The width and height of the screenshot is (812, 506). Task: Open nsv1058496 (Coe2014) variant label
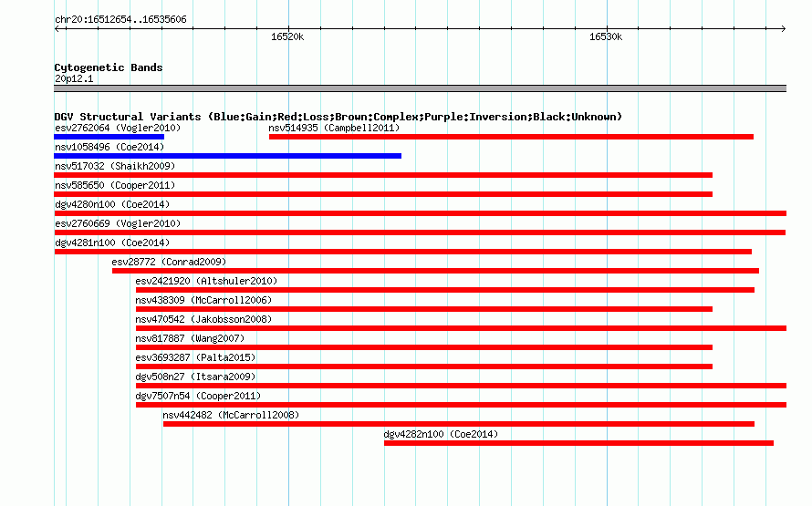pyautogui.click(x=109, y=147)
